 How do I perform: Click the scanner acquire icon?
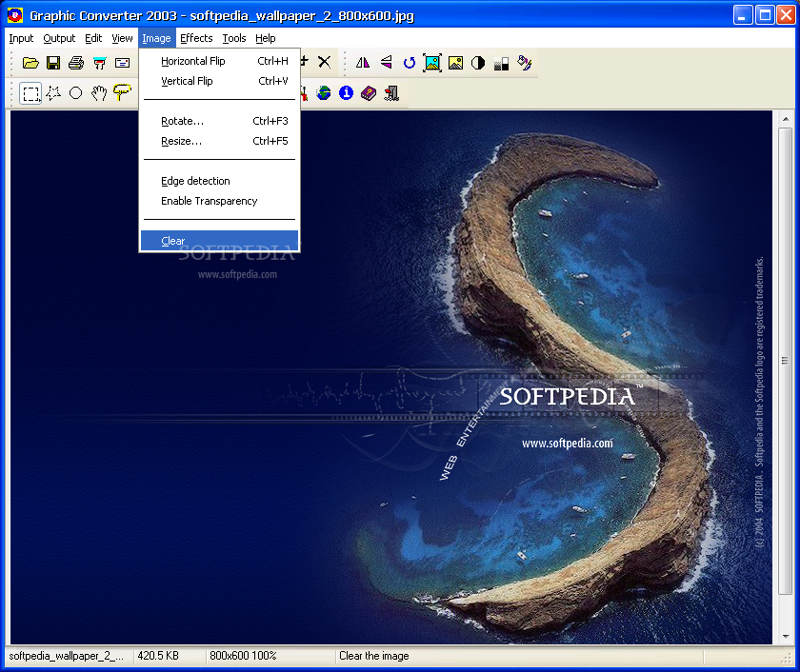click(x=99, y=63)
